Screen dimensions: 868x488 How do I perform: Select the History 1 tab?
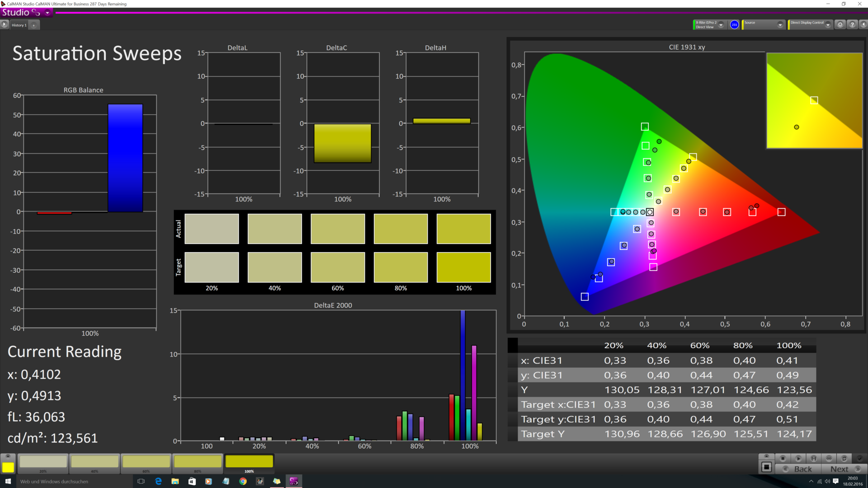19,25
